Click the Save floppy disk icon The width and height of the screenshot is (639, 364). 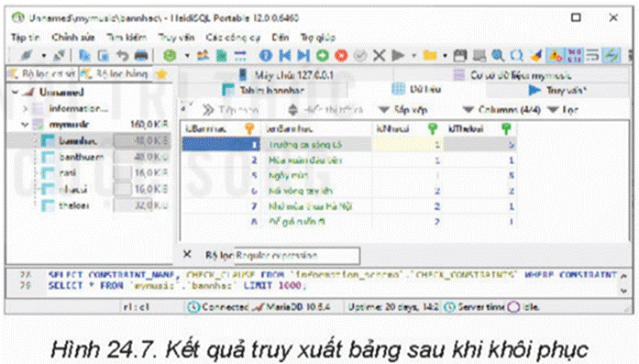pyautogui.click(x=460, y=55)
